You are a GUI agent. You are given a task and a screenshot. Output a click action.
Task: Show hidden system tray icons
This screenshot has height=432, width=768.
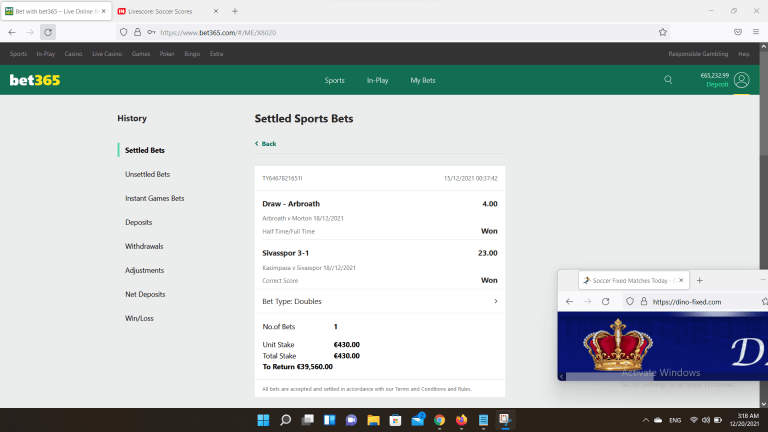[646, 420]
